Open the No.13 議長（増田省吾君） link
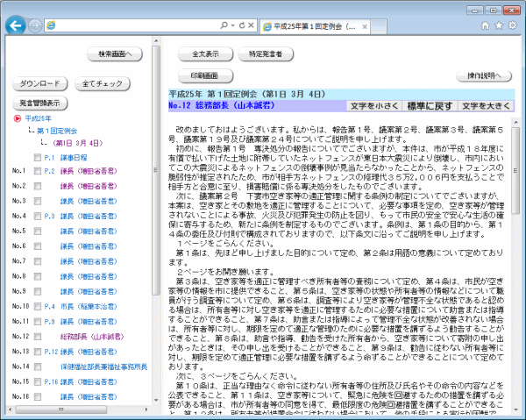This screenshot has width=526, height=420. [89, 352]
